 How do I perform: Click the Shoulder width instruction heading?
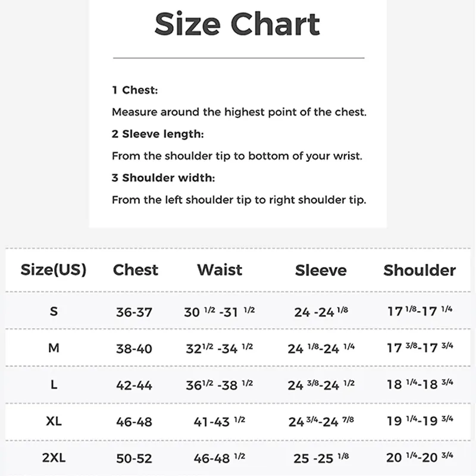pos(163,178)
